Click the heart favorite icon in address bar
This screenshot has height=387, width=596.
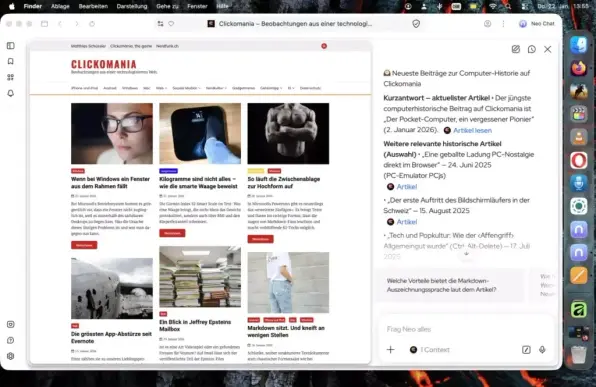pos(171,24)
